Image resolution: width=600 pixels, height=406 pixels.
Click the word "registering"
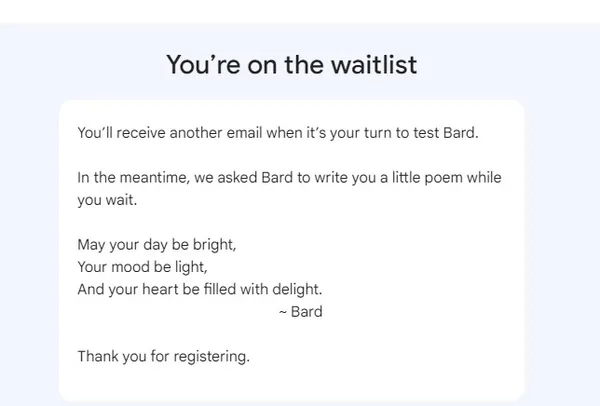(210, 357)
